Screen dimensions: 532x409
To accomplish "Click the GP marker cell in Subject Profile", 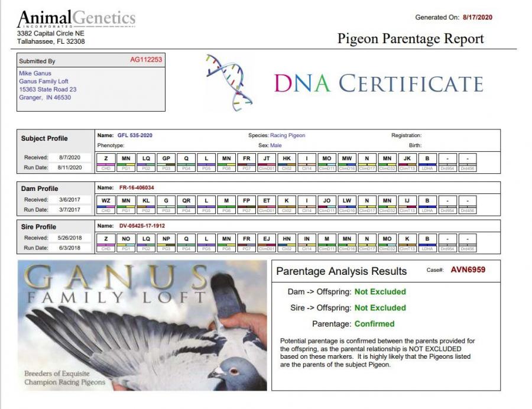I will click(x=166, y=162).
